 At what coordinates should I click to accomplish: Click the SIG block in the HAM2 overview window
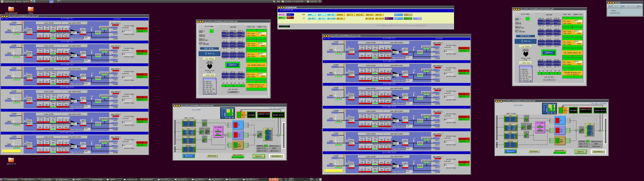pyautogui.click(x=241, y=115)
